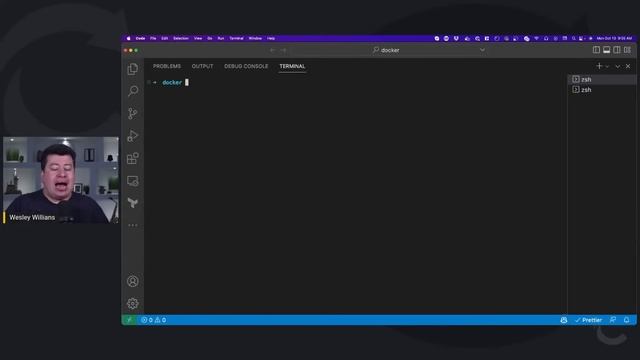Open the Window menu
The image size is (640, 360).
pos(255,38)
